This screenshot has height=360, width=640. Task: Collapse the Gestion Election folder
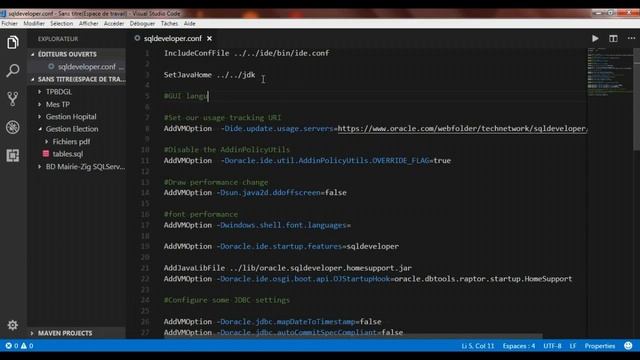pyautogui.click(x=40, y=129)
